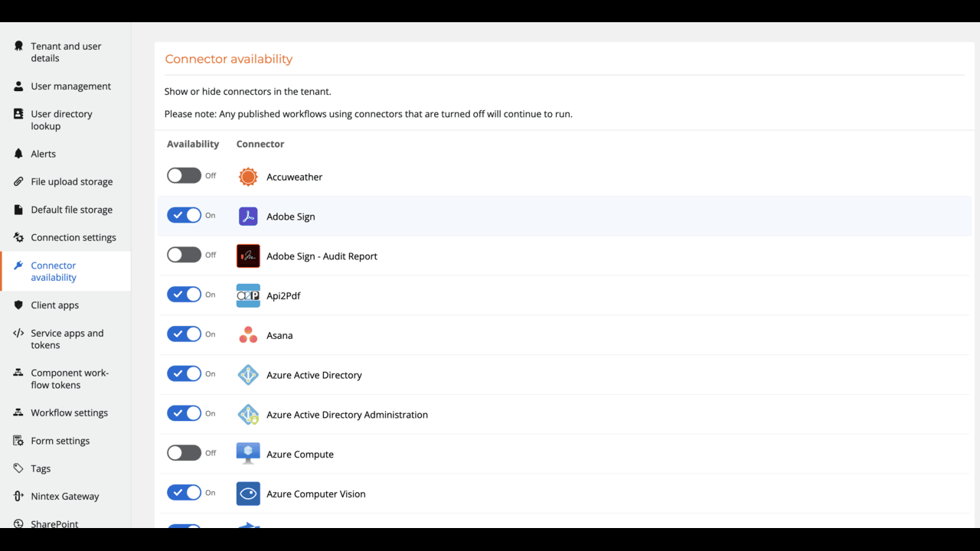Open Tenant and user details page
Screen dimensions: 980x551
(x=65, y=52)
